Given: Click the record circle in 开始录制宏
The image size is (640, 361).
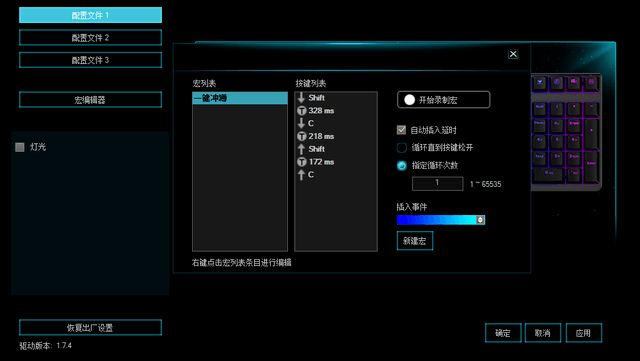Looking at the screenshot, I should [x=409, y=100].
